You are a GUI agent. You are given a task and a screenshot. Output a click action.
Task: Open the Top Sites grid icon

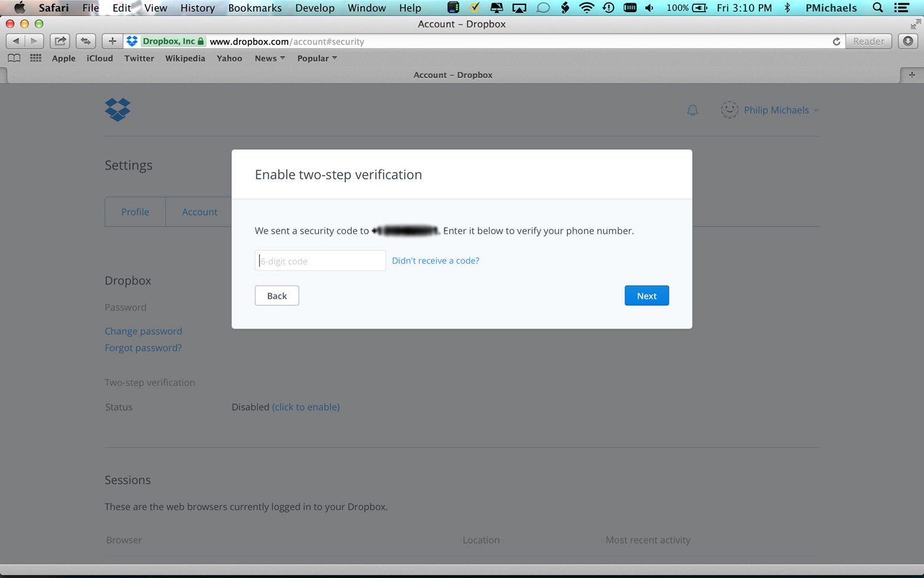point(36,58)
